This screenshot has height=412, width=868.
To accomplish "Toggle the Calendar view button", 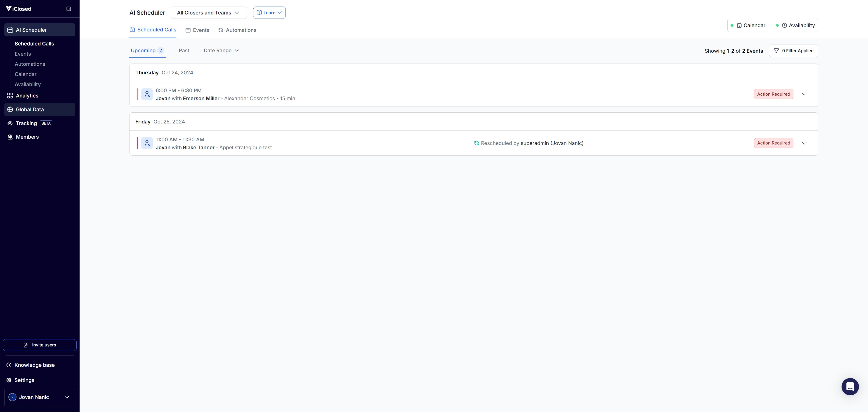I will (x=750, y=25).
